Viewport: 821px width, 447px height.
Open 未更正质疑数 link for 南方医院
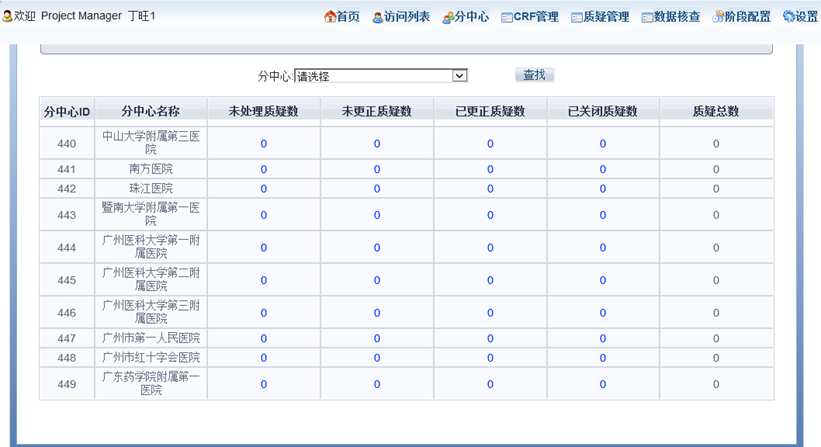coord(377,169)
